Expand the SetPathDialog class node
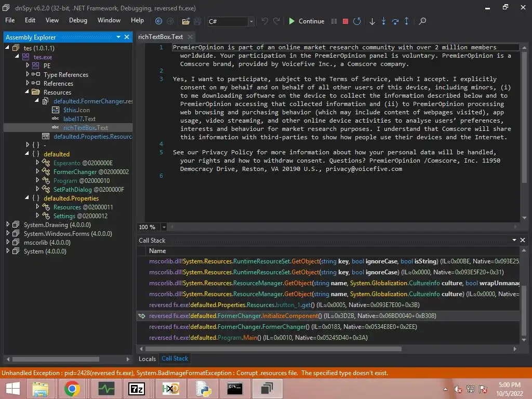532x399 pixels. (x=37, y=189)
